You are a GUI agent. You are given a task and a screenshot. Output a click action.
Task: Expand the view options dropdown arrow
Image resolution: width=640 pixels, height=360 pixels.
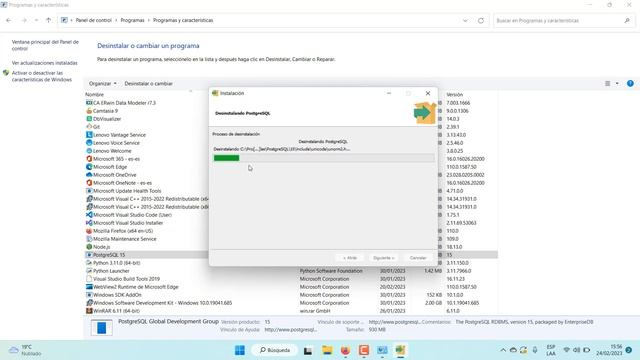(x=617, y=83)
